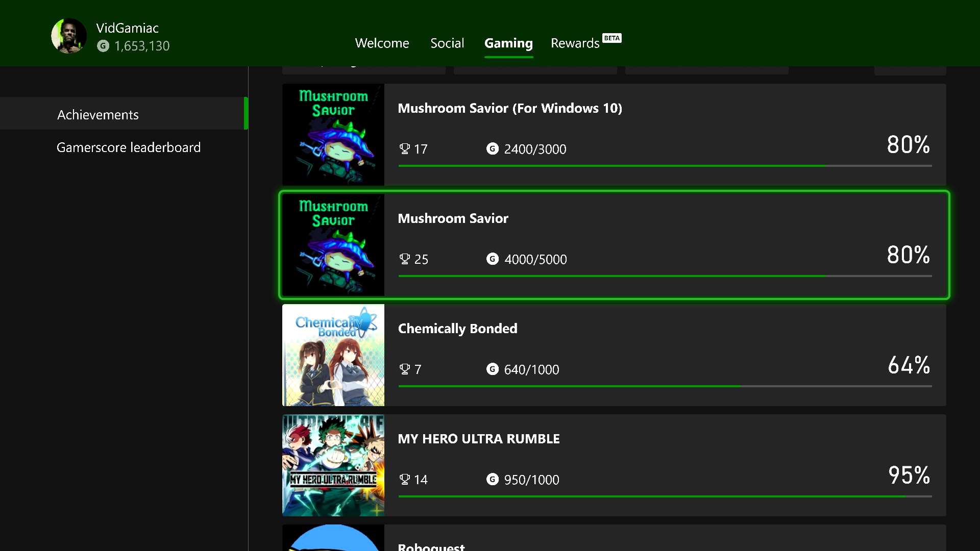Image resolution: width=980 pixels, height=551 pixels.
Task: Switch to the Welcome tab
Action: click(x=382, y=43)
